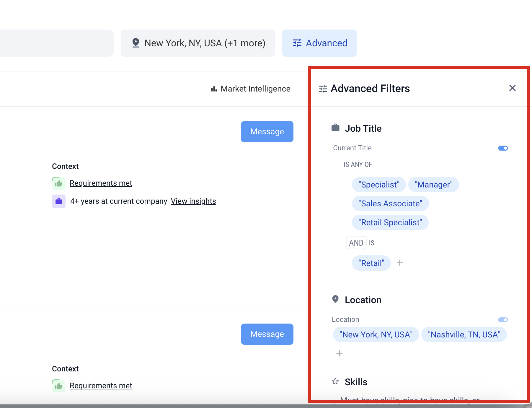The width and height of the screenshot is (532, 408).
Task: Click the thumbs-up icon in first Context
Action: pyautogui.click(x=58, y=183)
